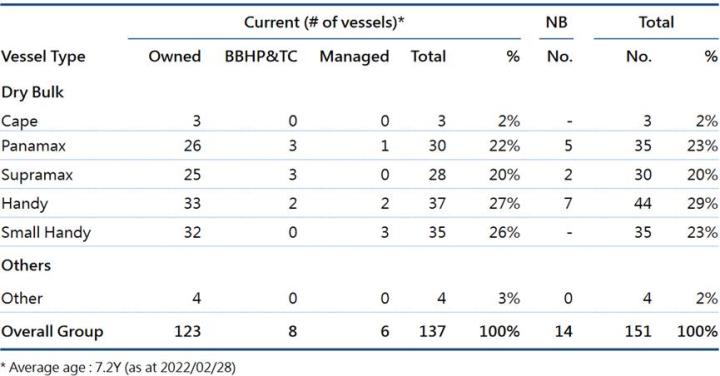Image resolution: width=720 pixels, height=376 pixels.
Task: Click the Dry Bulk section label
Action: coord(32,93)
